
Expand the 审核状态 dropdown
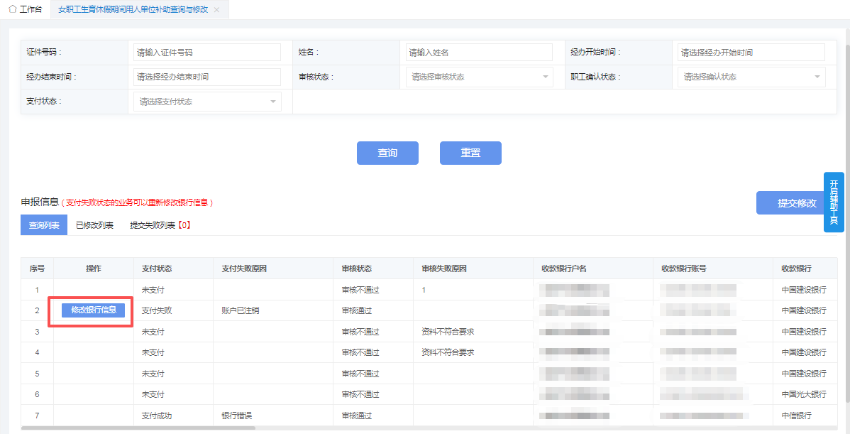click(x=479, y=77)
